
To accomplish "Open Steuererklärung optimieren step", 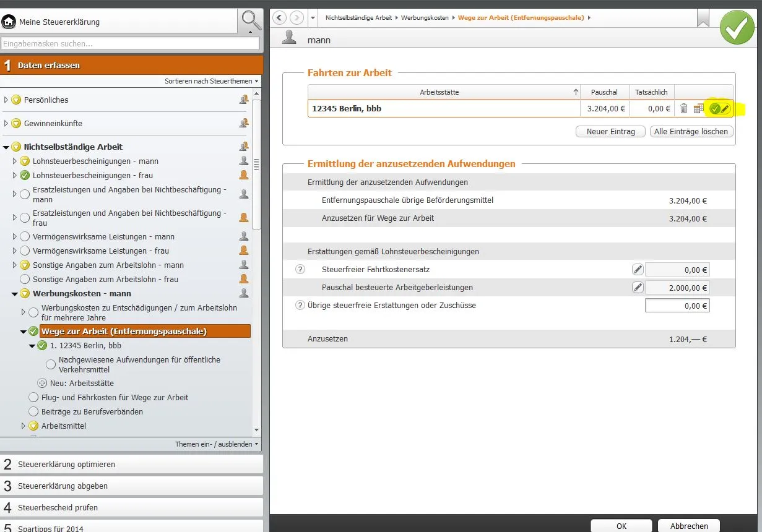I will click(x=66, y=465).
